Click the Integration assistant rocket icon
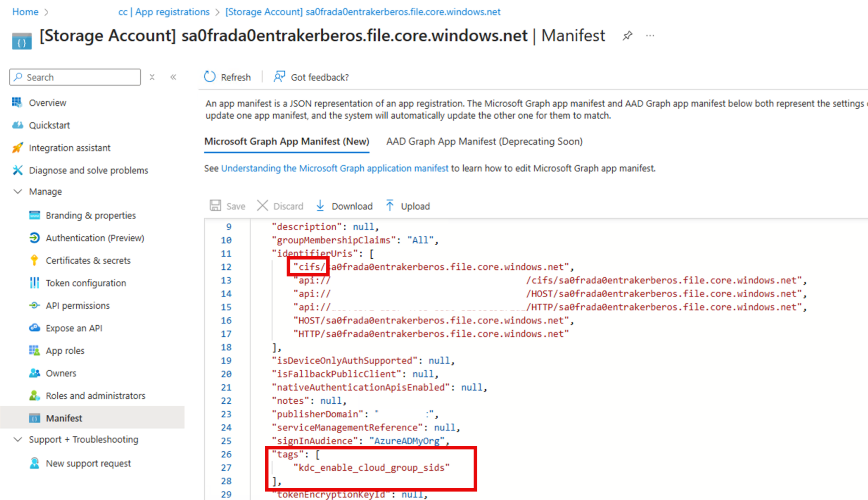Image resolution: width=868 pixels, height=500 pixels. coord(17,147)
